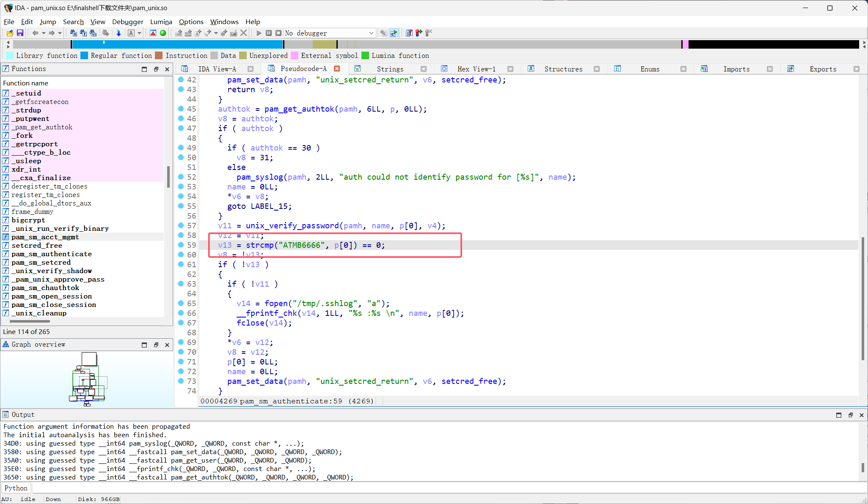Open the text search A dropdown arrow
The width and height of the screenshot is (868, 504).
coord(139,33)
